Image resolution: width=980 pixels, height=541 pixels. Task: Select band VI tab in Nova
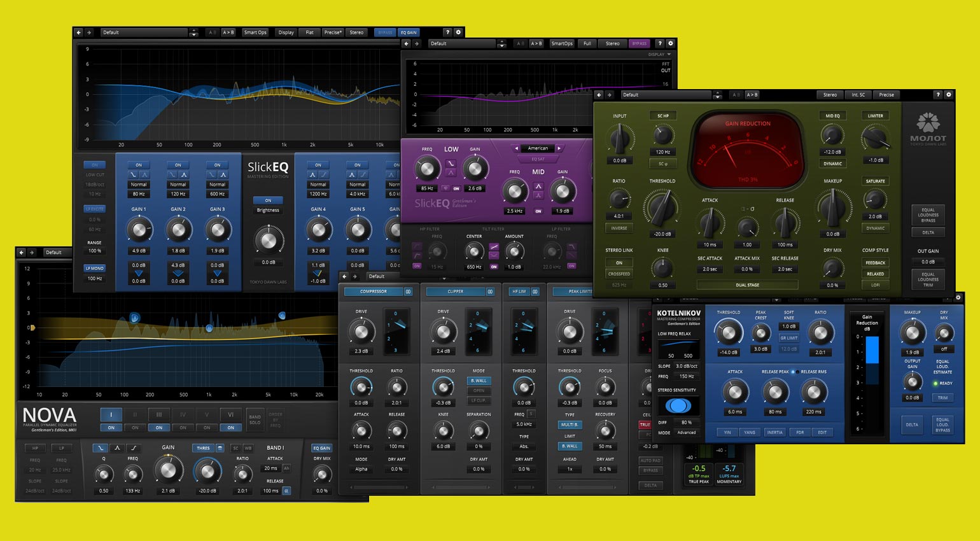coord(231,414)
